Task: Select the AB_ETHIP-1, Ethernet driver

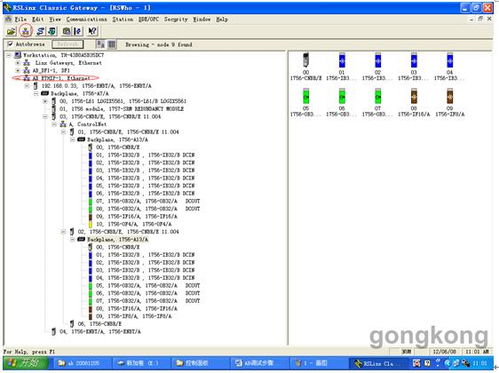Action: point(61,78)
